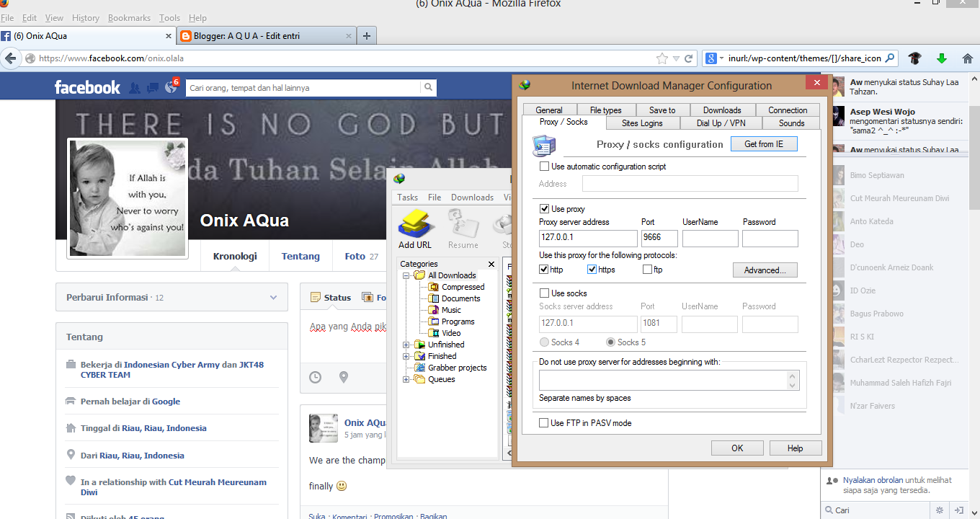Click the Get from IE button

pos(764,144)
